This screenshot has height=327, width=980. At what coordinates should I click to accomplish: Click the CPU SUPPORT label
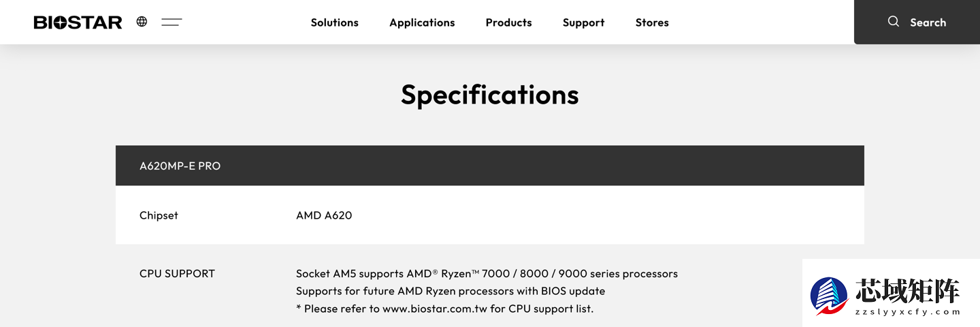177,274
